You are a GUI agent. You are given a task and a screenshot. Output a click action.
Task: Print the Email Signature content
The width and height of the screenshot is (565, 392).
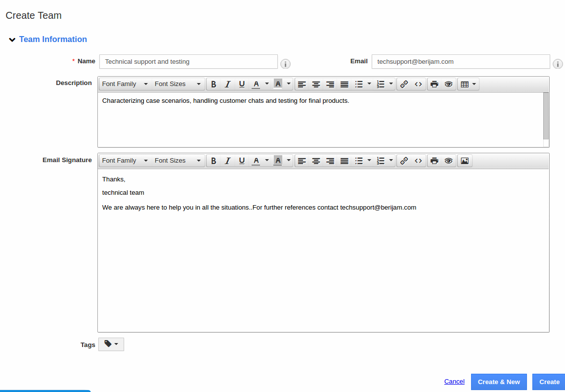coord(435,161)
